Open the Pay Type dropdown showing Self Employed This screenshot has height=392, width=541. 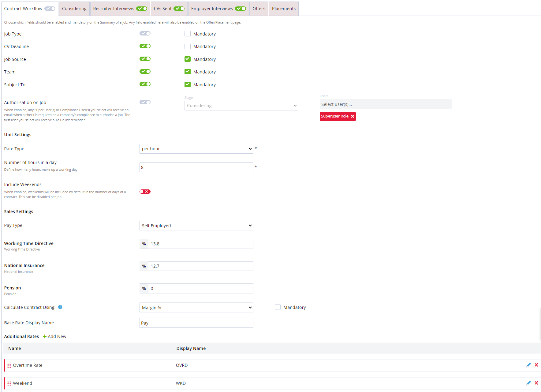point(196,225)
